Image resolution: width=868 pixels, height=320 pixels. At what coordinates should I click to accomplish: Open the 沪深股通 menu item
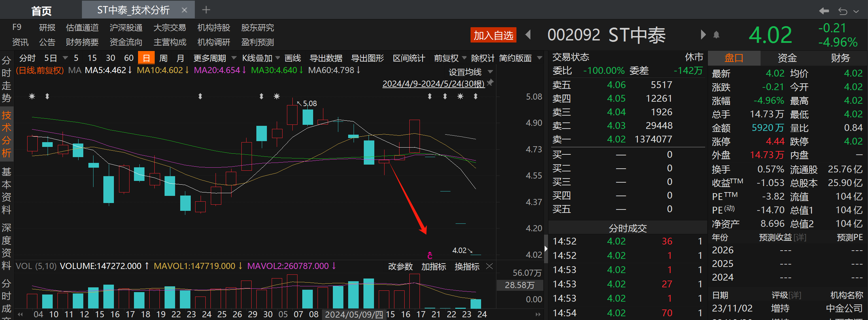pos(126,28)
